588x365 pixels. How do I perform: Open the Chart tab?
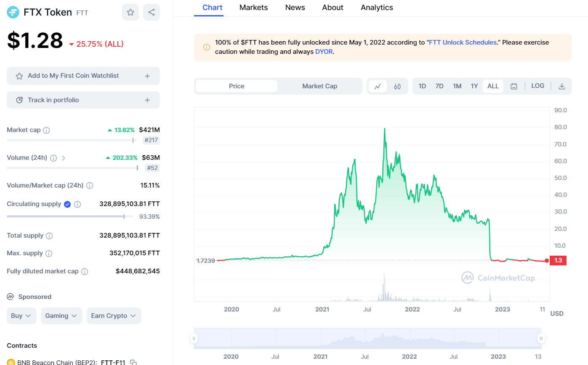pyautogui.click(x=213, y=8)
